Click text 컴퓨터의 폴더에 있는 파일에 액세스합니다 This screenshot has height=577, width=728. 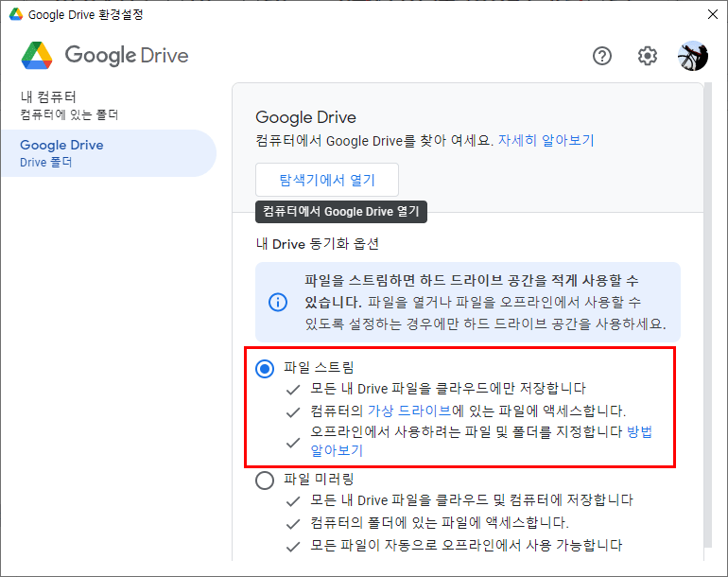pos(440,523)
